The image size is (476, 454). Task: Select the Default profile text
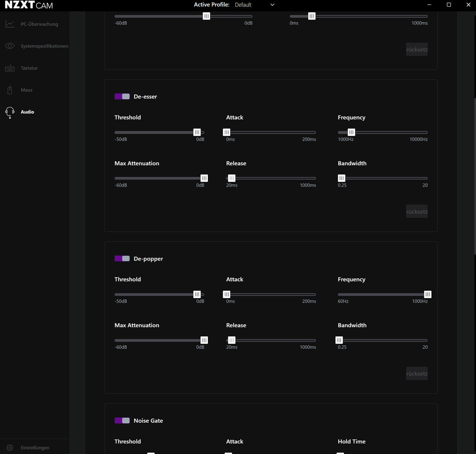[243, 5]
